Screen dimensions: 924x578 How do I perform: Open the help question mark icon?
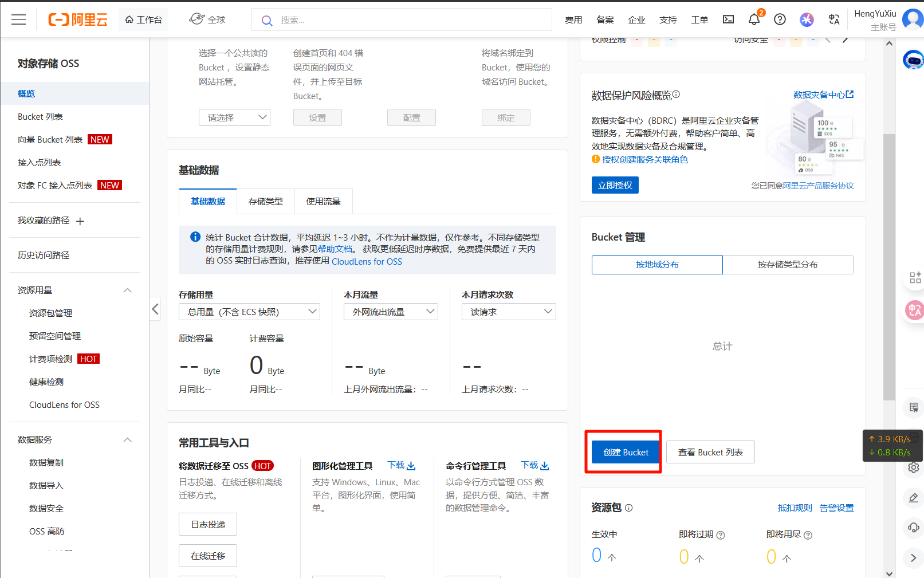pyautogui.click(x=780, y=19)
